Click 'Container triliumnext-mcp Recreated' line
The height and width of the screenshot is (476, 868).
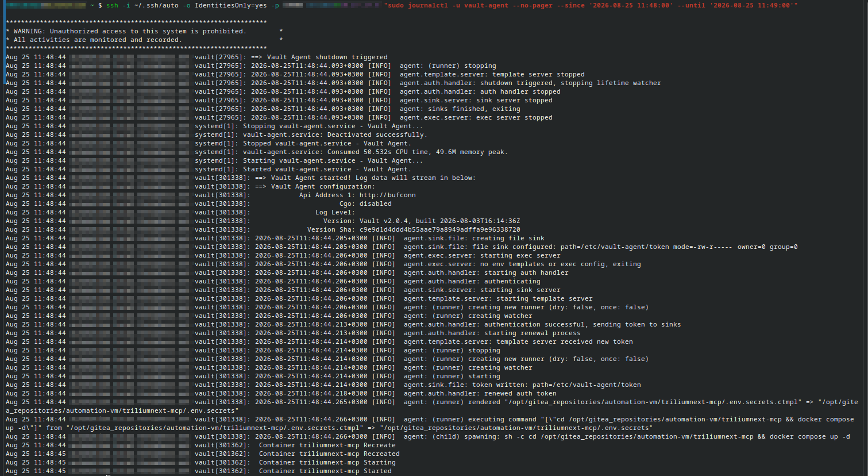point(329,454)
